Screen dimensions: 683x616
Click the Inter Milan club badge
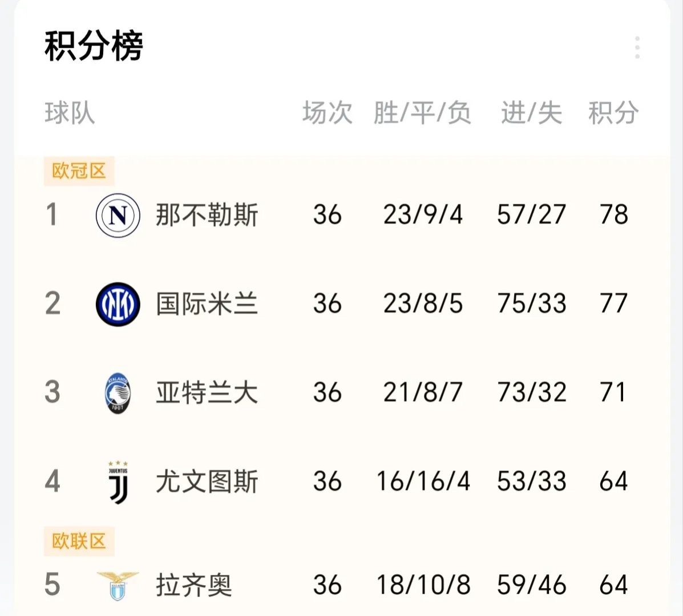point(116,303)
